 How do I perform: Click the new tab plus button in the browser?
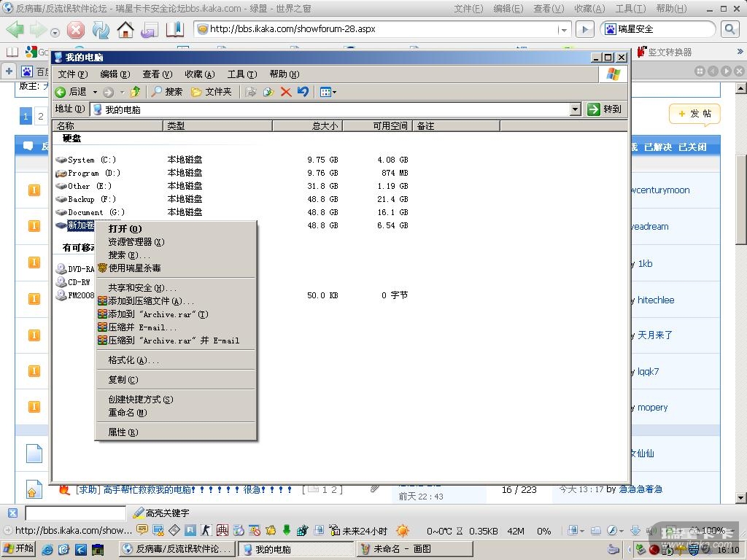tap(9, 71)
